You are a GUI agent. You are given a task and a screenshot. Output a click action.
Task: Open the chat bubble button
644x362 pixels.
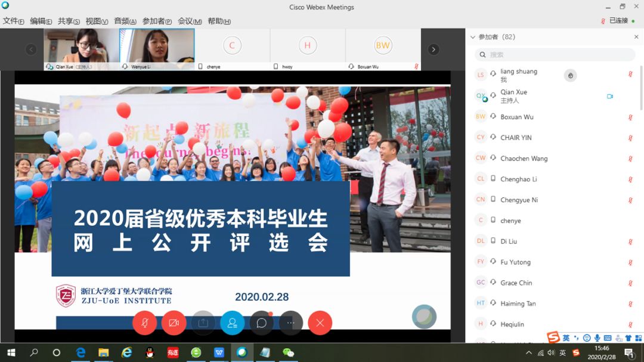pyautogui.click(x=261, y=323)
